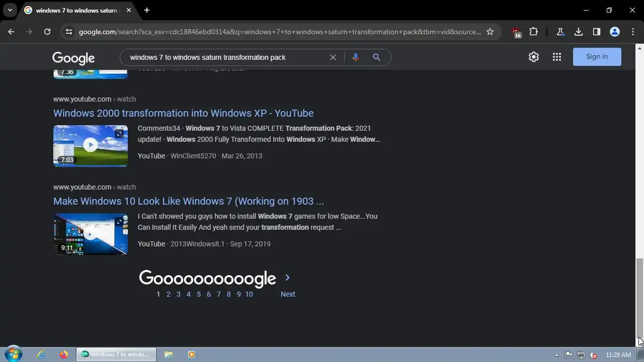Open the red extension icon with badge 16

(x=516, y=32)
